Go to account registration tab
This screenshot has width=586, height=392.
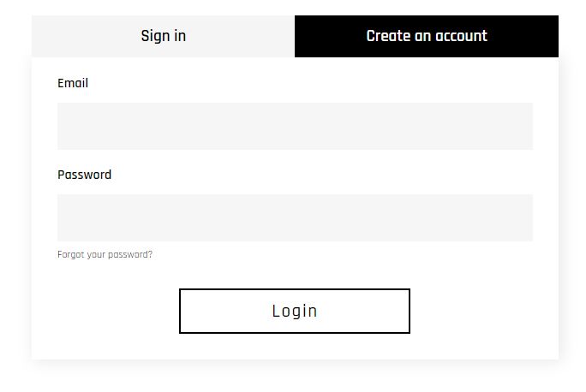426,36
